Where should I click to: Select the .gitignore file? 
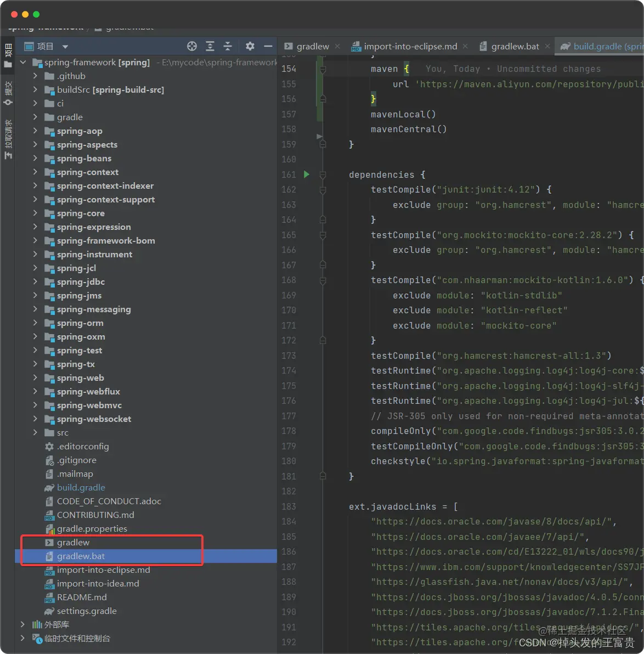77,460
